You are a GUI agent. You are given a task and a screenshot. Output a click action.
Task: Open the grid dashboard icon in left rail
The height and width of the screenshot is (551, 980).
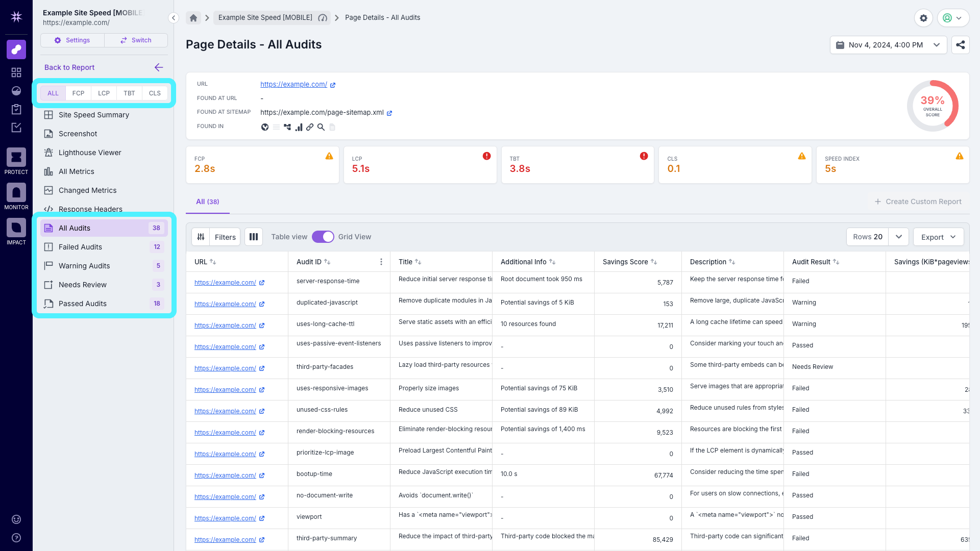[x=16, y=72]
